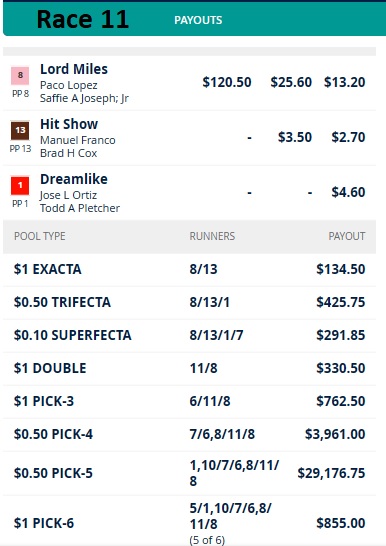The height and width of the screenshot is (546, 386).
Task: Click the $1 PICK-3 pool row
Action: pyautogui.click(x=189, y=401)
